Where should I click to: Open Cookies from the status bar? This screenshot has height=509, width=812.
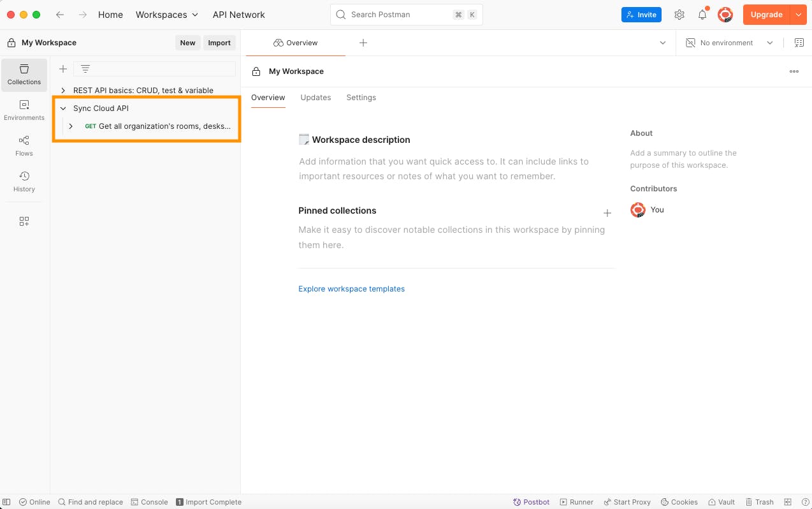coord(679,502)
